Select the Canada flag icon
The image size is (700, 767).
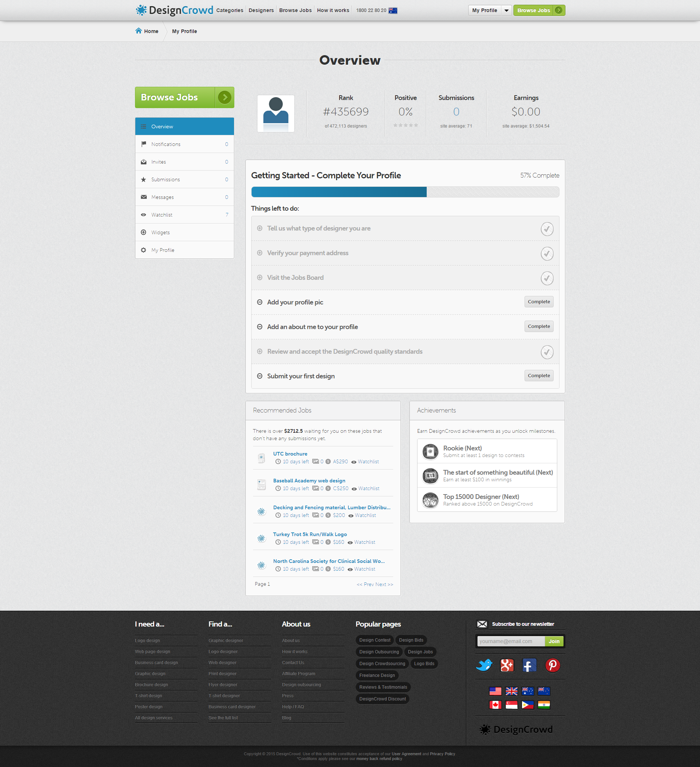tap(495, 704)
